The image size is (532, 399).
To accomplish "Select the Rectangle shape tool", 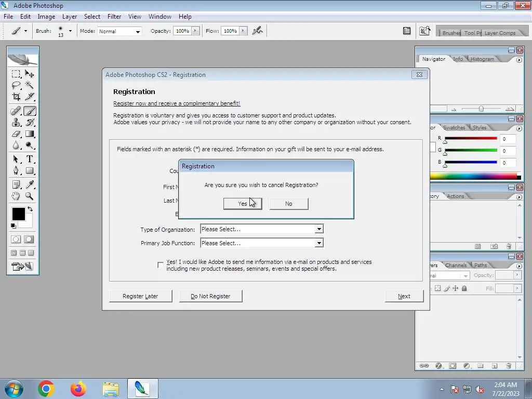I will coord(30,170).
